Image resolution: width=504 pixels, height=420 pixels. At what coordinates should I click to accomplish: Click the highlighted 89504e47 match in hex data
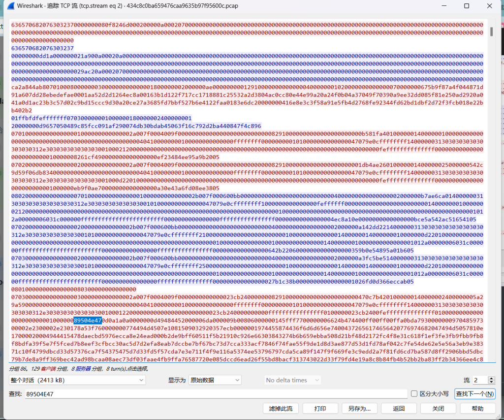[88, 321]
